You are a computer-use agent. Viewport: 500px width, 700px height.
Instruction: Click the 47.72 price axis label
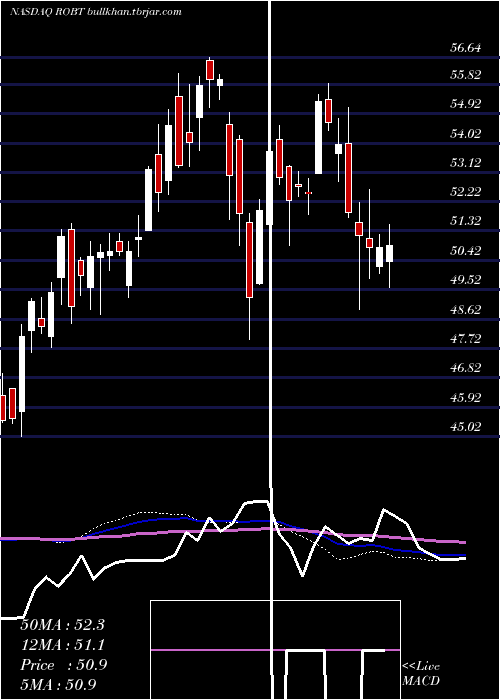[x=466, y=339]
